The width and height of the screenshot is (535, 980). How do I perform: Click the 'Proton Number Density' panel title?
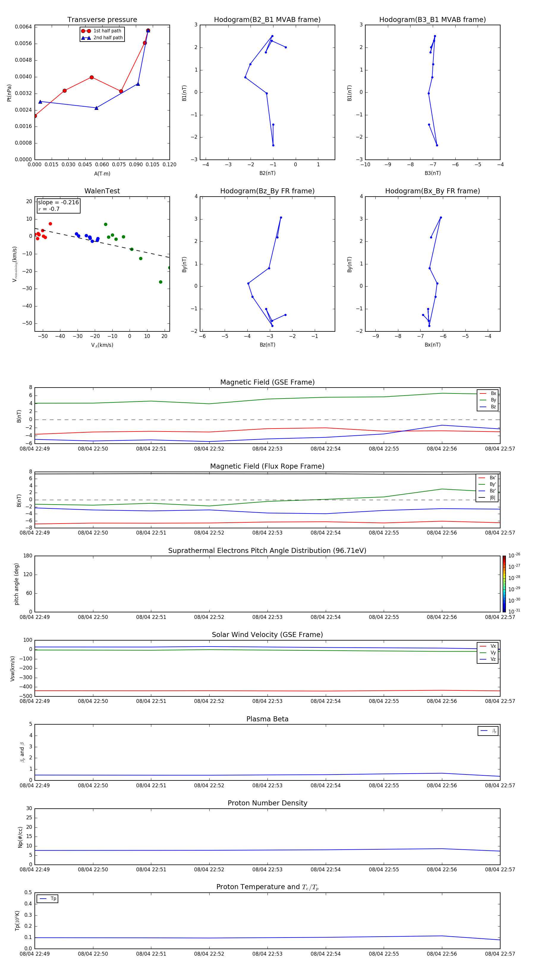pyautogui.click(x=267, y=803)
